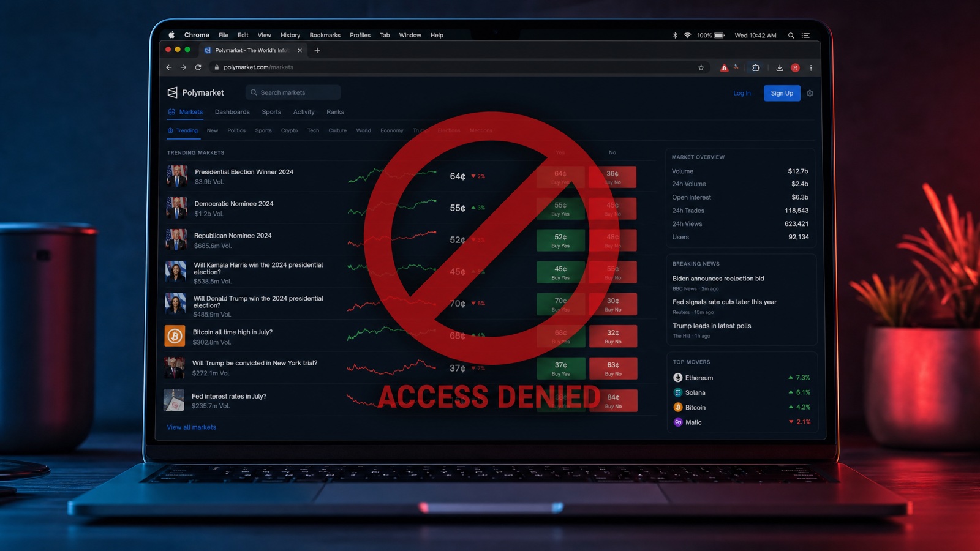
Task: Open the Presidential Election Winner 2024 market
Action: click(244, 172)
